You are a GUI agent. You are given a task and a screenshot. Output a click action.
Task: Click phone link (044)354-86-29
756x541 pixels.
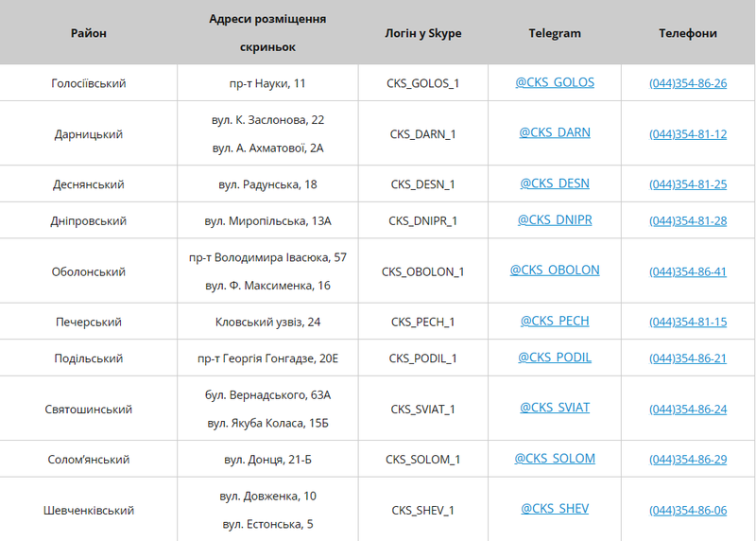pyautogui.click(x=688, y=460)
